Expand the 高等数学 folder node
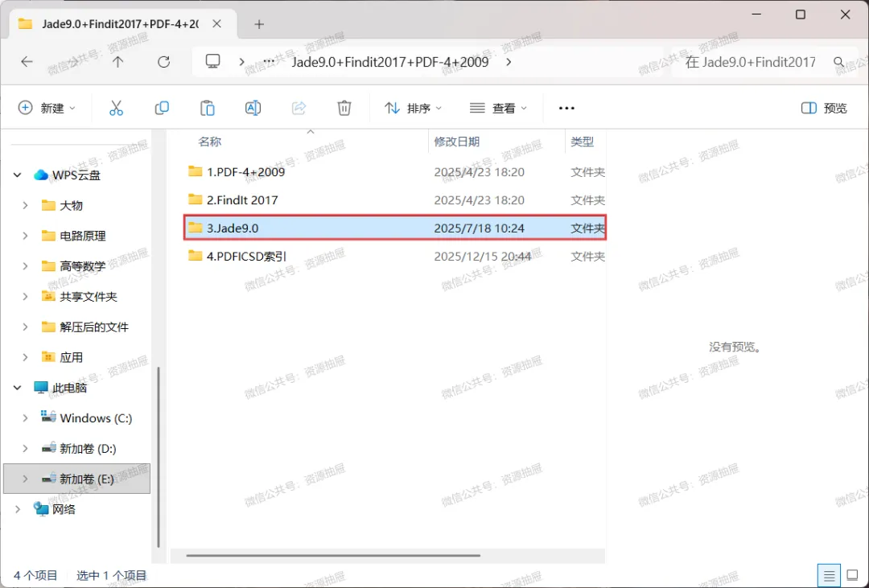869x588 pixels. (25, 266)
